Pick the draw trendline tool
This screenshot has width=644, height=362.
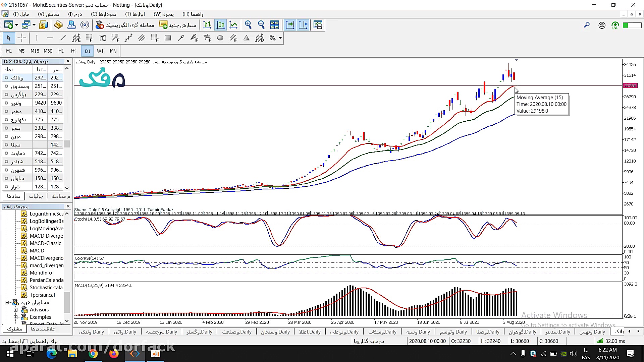click(63, 38)
